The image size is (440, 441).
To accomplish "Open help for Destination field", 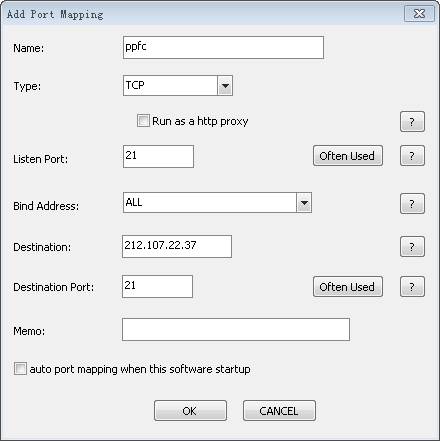I will pyautogui.click(x=412, y=247).
